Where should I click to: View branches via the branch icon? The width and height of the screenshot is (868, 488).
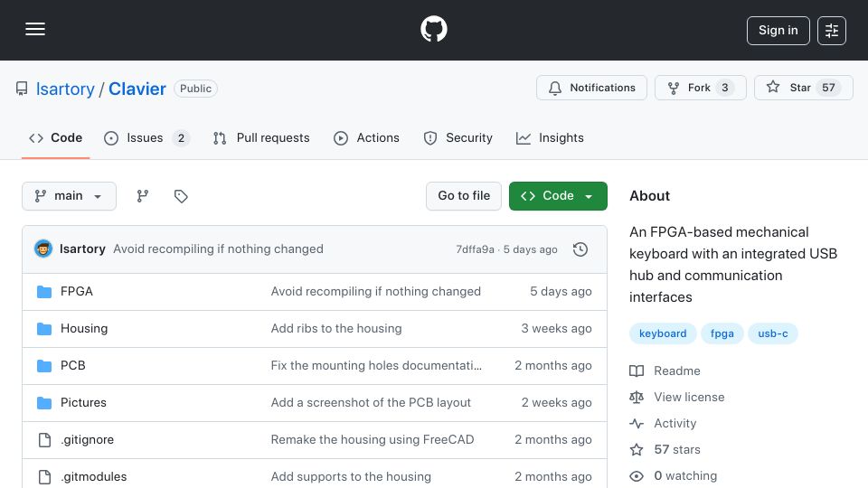coord(143,196)
